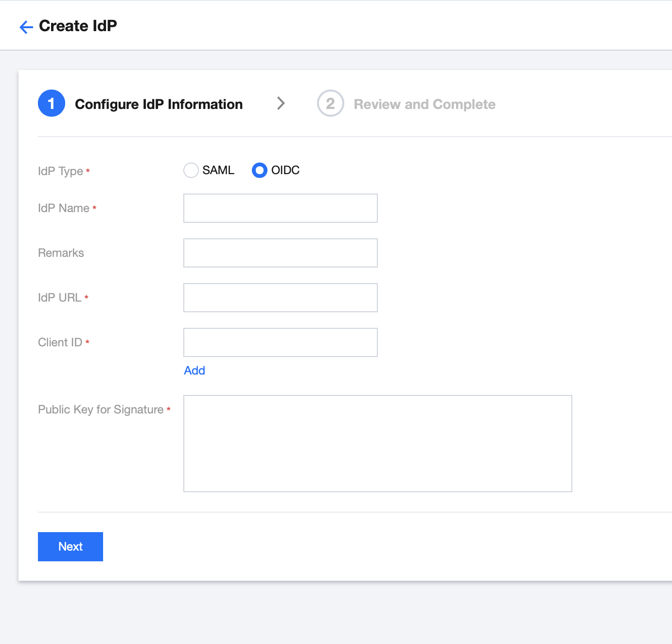Select the SAML radio button
The height and width of the screenshot is (644, 672).
[x=191, y=170]
